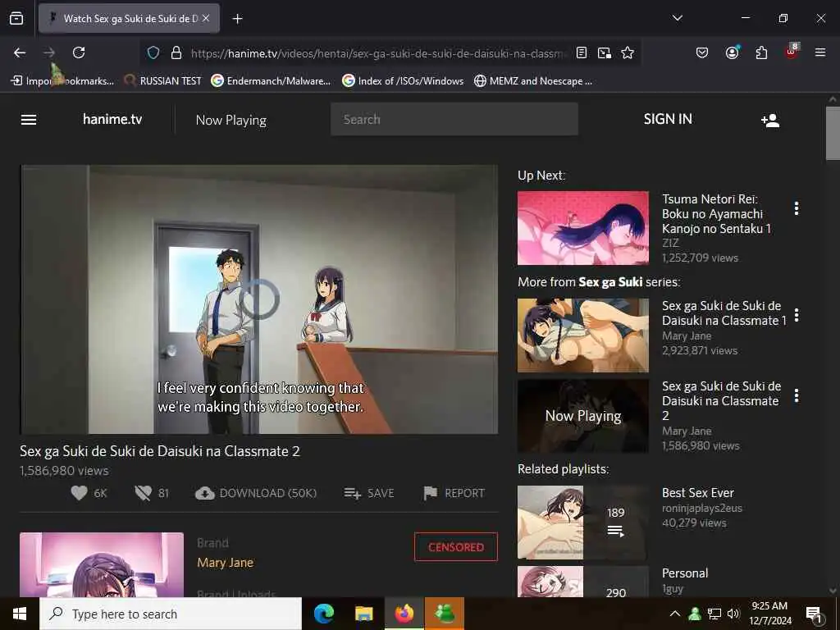This screenshot has width=840, height=630.
Task: Open MEMZ and Noescape bookmark
Action: 533,81
